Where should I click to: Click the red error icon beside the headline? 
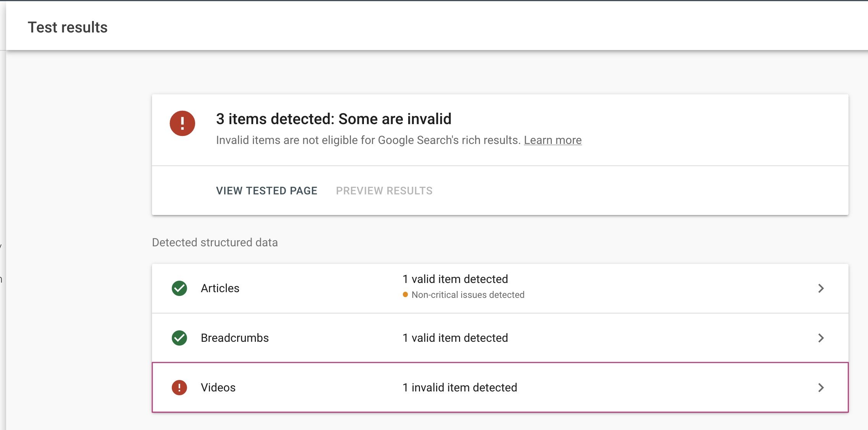click(182, 123)
